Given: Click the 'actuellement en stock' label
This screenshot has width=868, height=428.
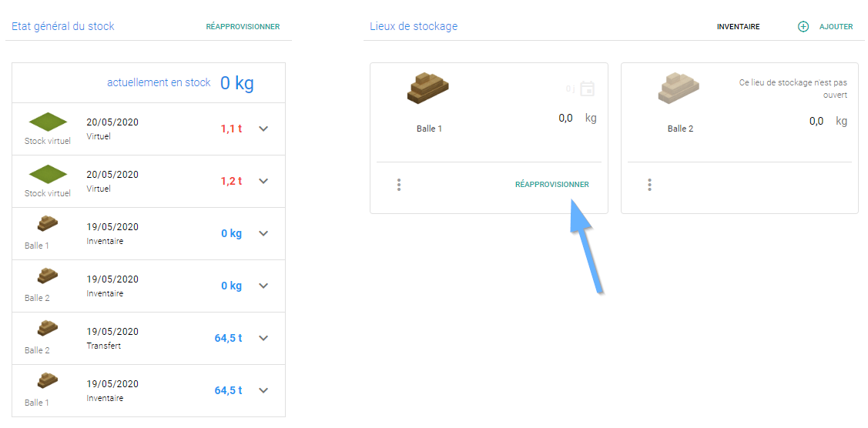Looking at the screenshot, I should tap(159, 83).
